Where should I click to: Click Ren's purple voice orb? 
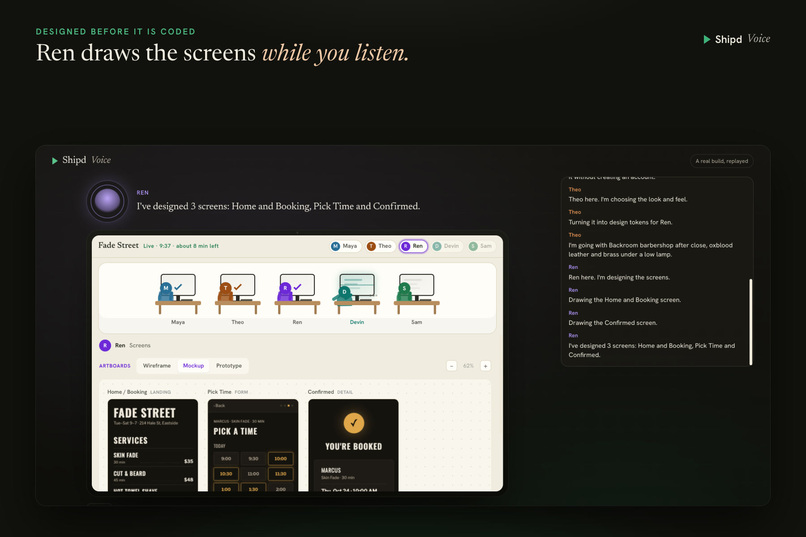107,200
